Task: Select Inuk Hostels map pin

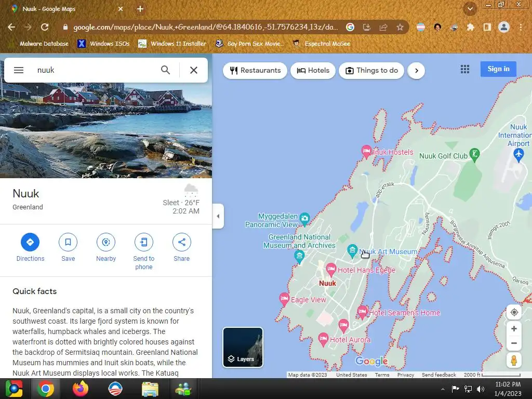Action: point(366,151)
